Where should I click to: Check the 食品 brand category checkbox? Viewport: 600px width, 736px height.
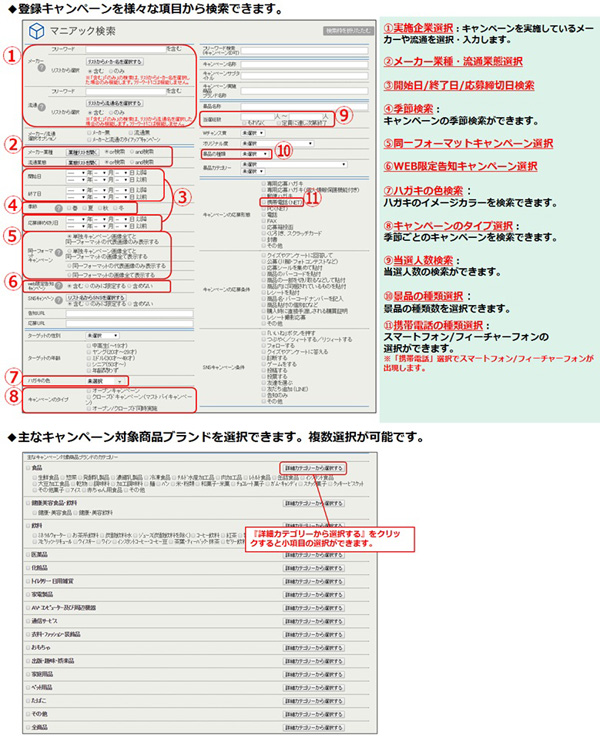click(28, 468)
